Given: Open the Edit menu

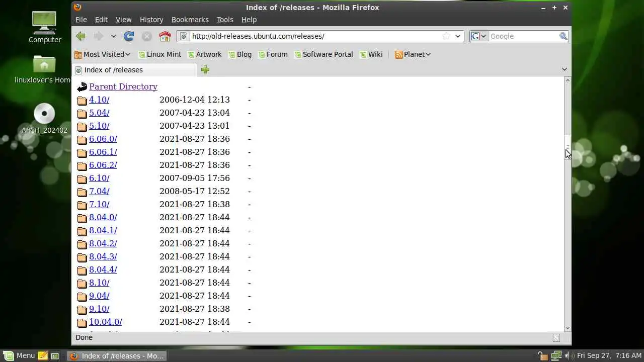Looking at the screenshot, I should [x=101, y=20].
